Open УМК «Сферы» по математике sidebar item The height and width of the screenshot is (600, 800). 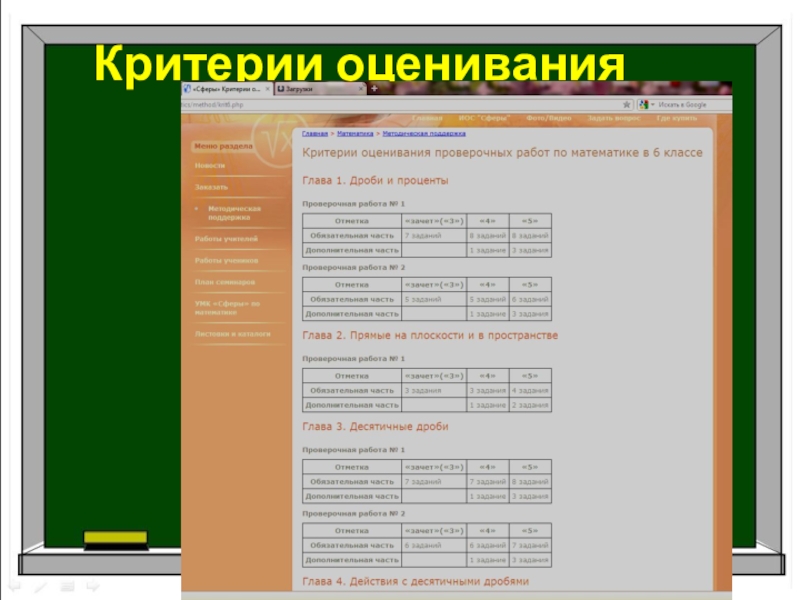[227, 308]
